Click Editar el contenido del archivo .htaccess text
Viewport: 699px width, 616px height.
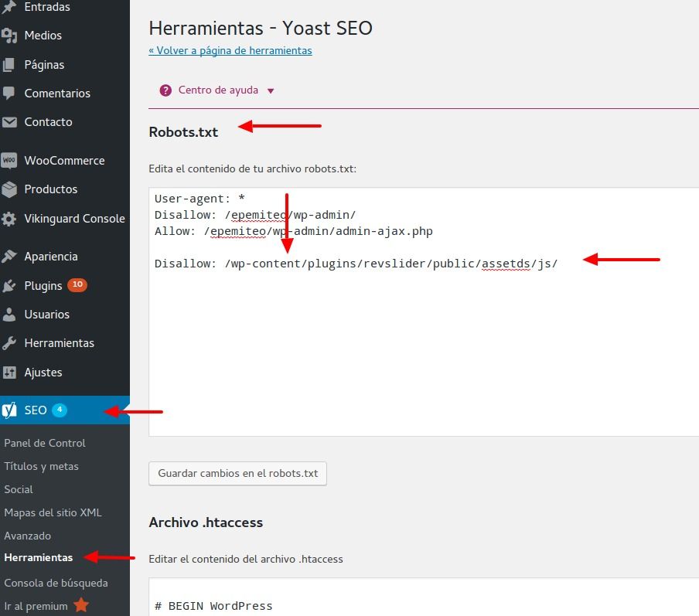tap(246, 559)
